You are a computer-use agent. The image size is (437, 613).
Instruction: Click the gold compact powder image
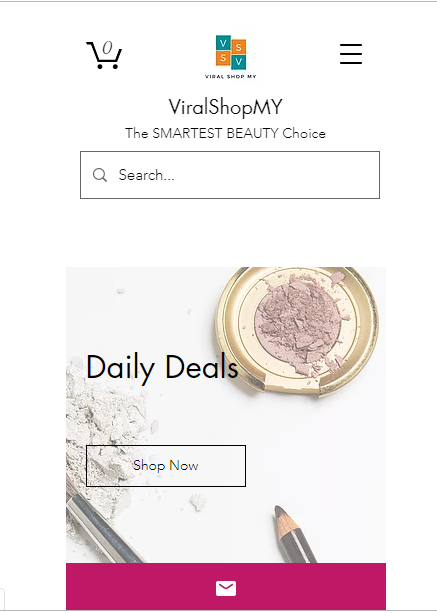click(x=298, y=330)
